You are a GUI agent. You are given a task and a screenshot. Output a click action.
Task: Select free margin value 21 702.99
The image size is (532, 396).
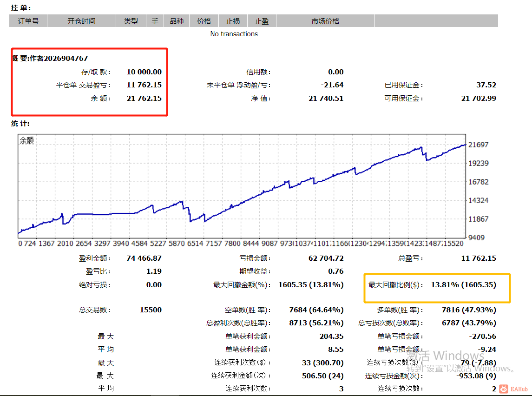click(479, 99)
